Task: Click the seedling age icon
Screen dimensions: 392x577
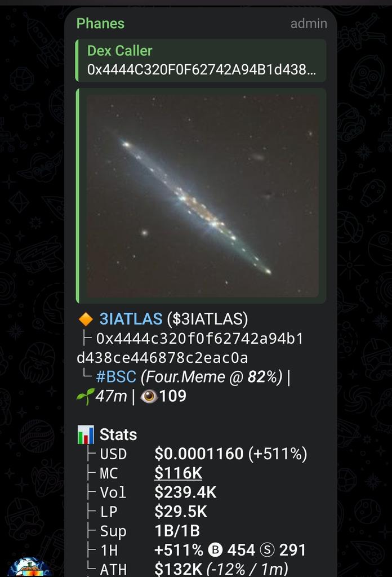Action: 84,396
